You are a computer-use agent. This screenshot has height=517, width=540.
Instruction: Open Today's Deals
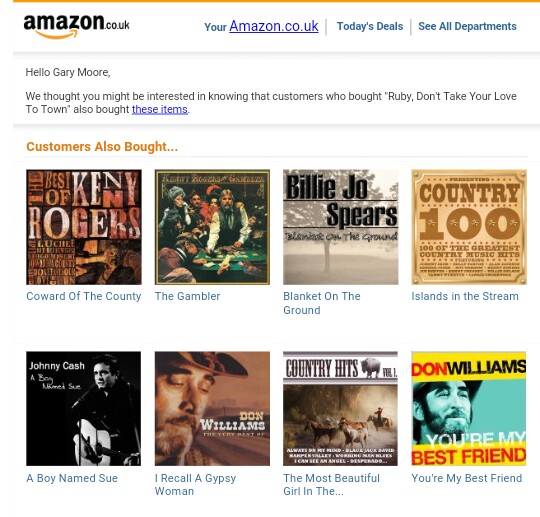(x=370, y=27)
